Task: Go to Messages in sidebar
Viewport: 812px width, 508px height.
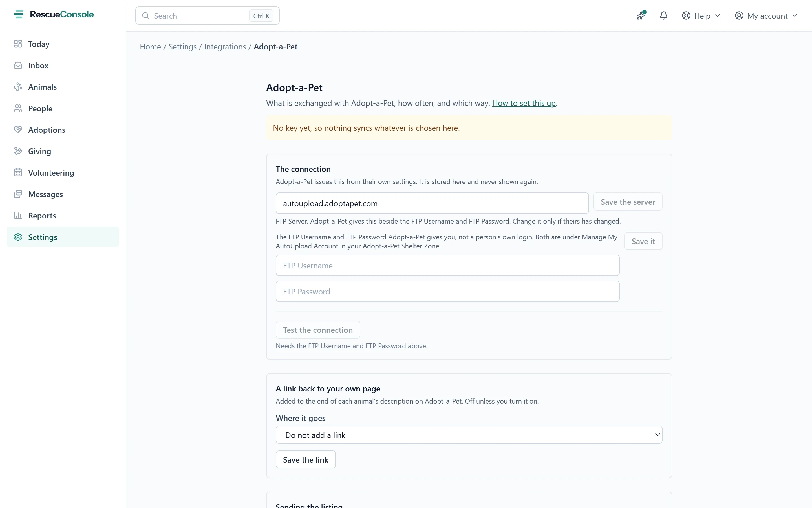Action: pyautogui.click(x=63, y=194)
